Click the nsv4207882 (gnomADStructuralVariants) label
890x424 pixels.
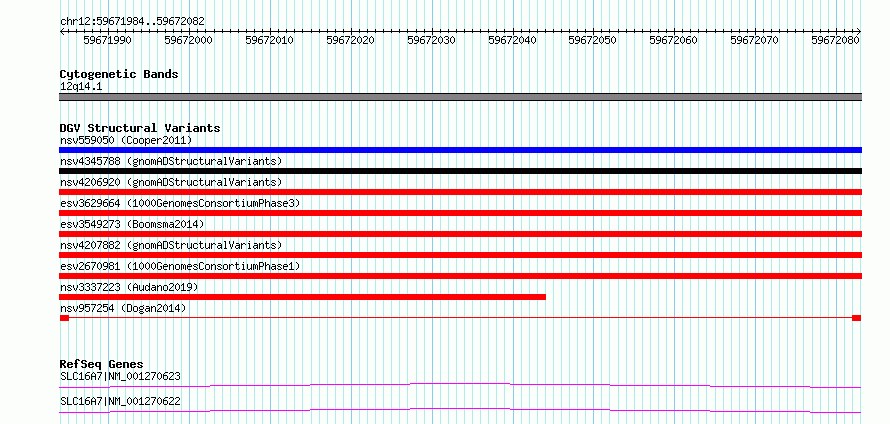(x=171, y=245)
